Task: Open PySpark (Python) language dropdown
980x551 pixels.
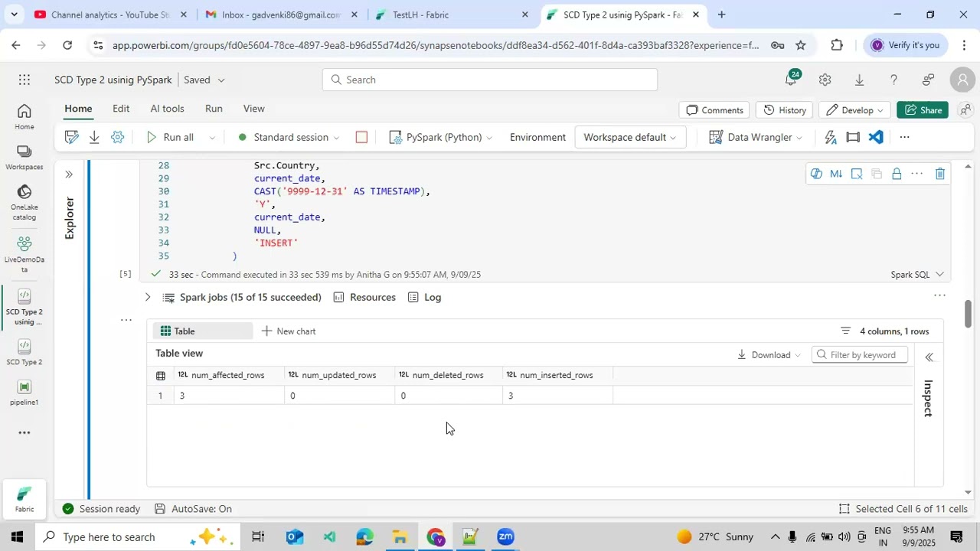Action: (x=441, y=137)
